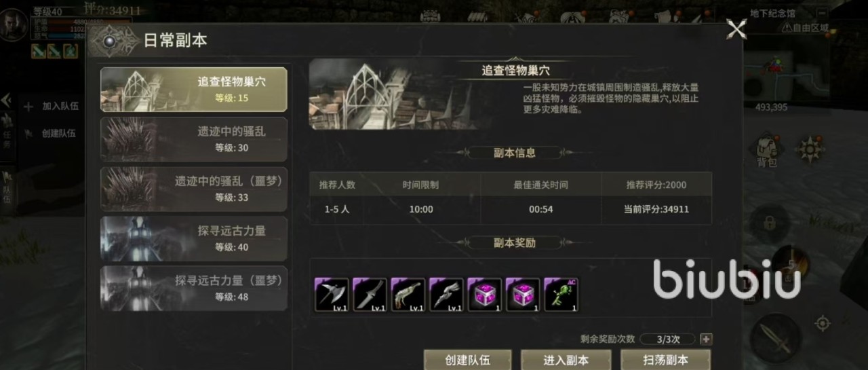Viewport: 868px width, 370px height.
Task: Choose 探寻远古力量（噩梦） level 48 entry
Action: [194, 288]
